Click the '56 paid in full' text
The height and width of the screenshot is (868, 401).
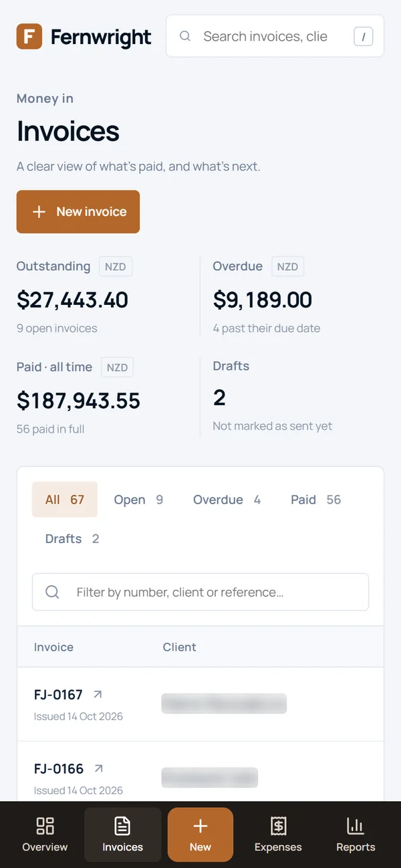point(50,429)
